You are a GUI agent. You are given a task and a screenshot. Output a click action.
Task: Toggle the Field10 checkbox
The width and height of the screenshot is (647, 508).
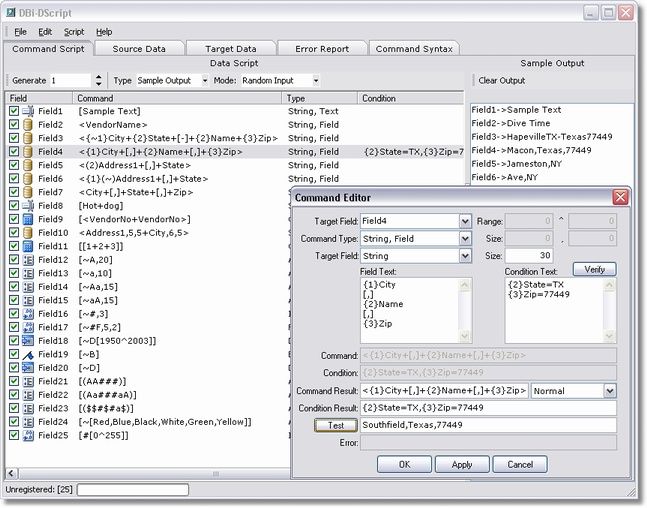tap(14, 233)
